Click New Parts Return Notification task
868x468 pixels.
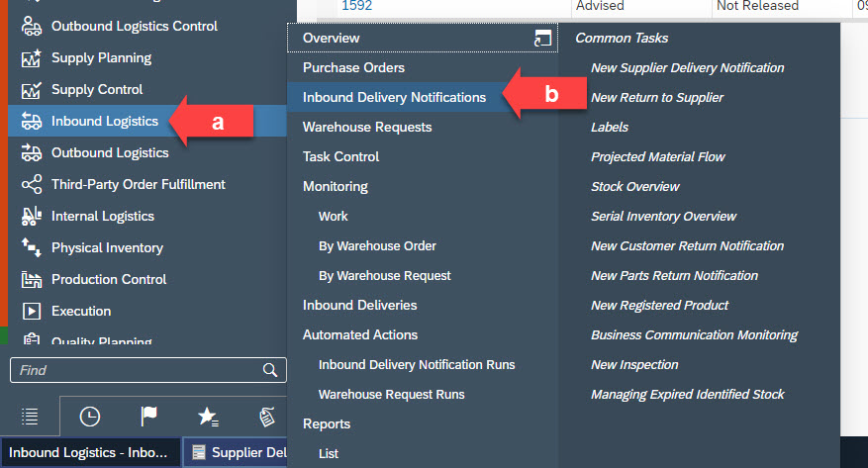coord(674,275)
